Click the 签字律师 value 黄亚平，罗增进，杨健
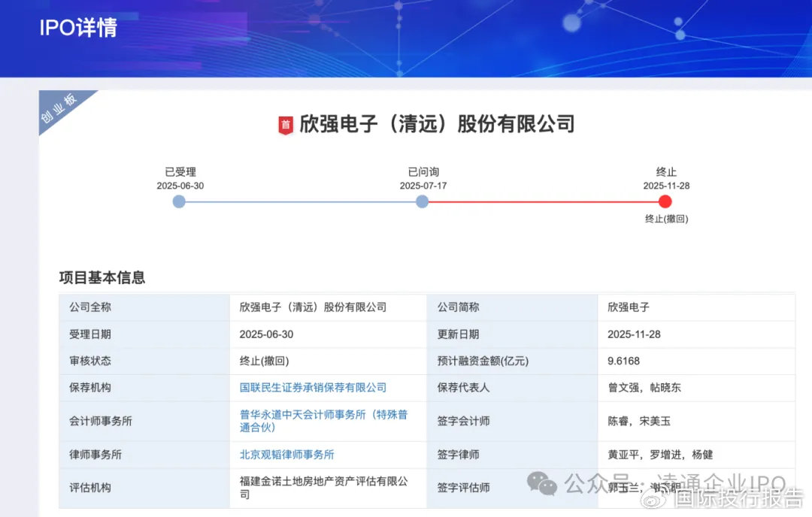The image size is (812, 517). [x=660, y=455]
